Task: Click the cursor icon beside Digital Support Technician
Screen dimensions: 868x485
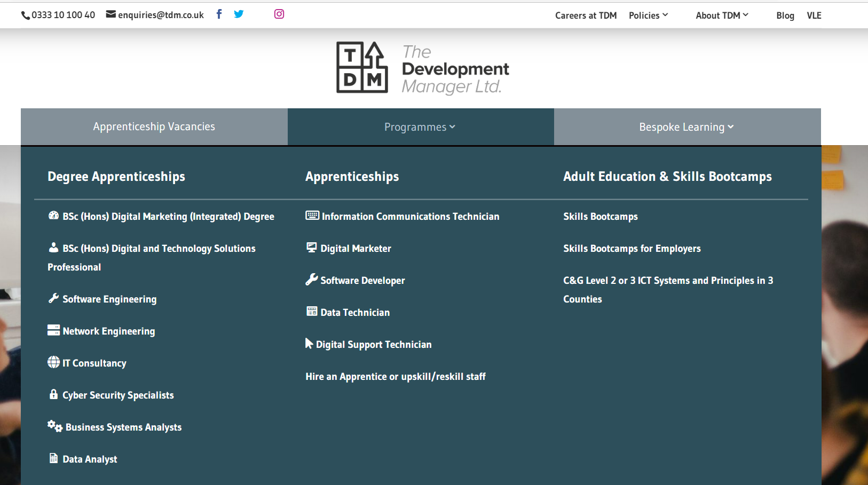Action: (x=309, y=344)
